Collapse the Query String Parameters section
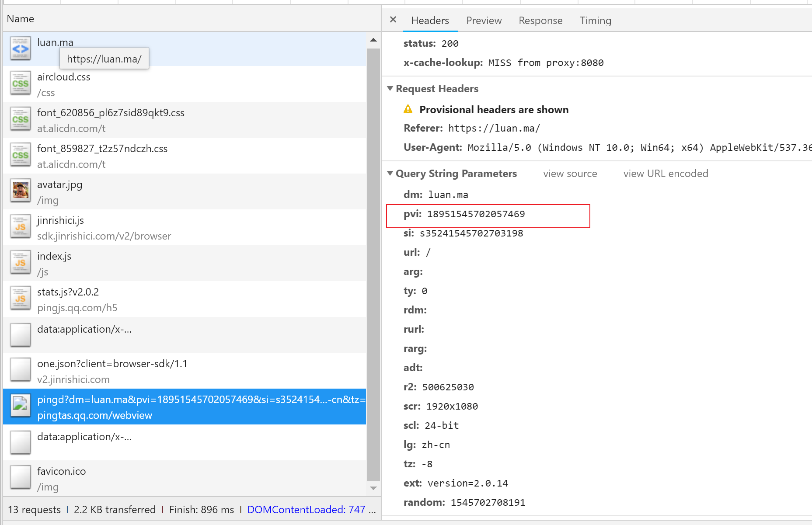Screen dimensions: 812x525 (390, 174)
